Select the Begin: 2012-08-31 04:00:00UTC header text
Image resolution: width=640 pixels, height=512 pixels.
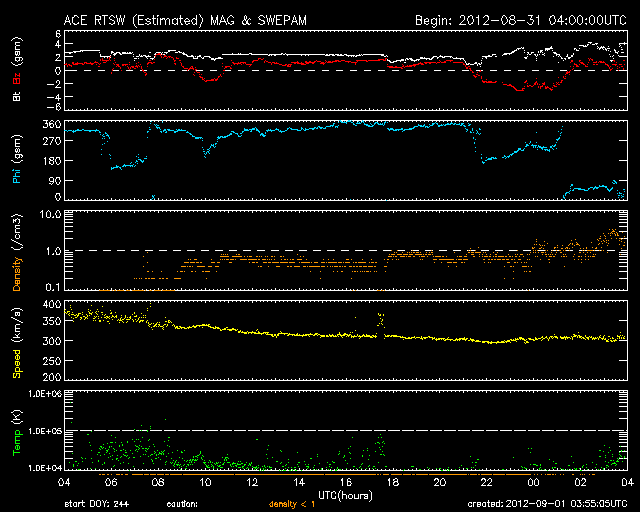521,20
